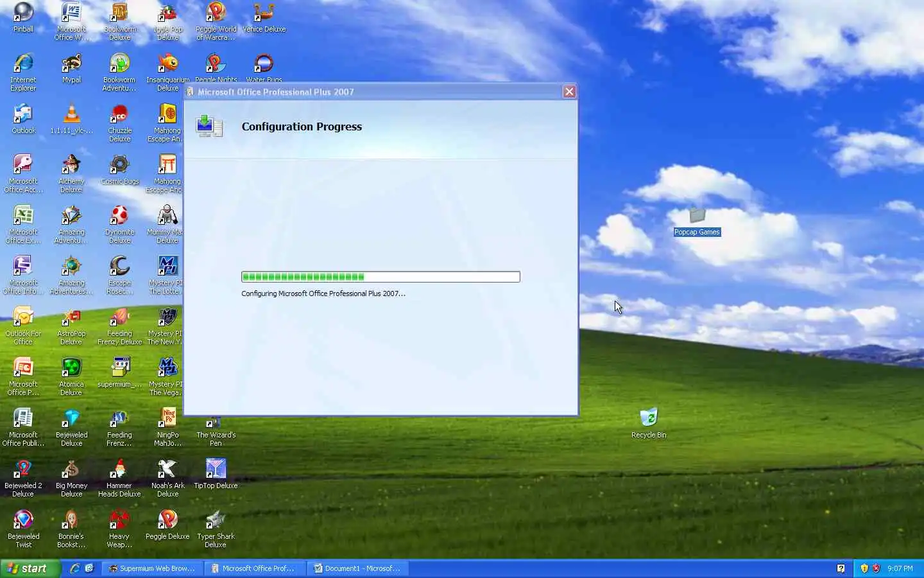Viewport: 924px width, 578px height.
Task: Click Mystery PI The Lottery icon
Action: (x=166, y=276)
